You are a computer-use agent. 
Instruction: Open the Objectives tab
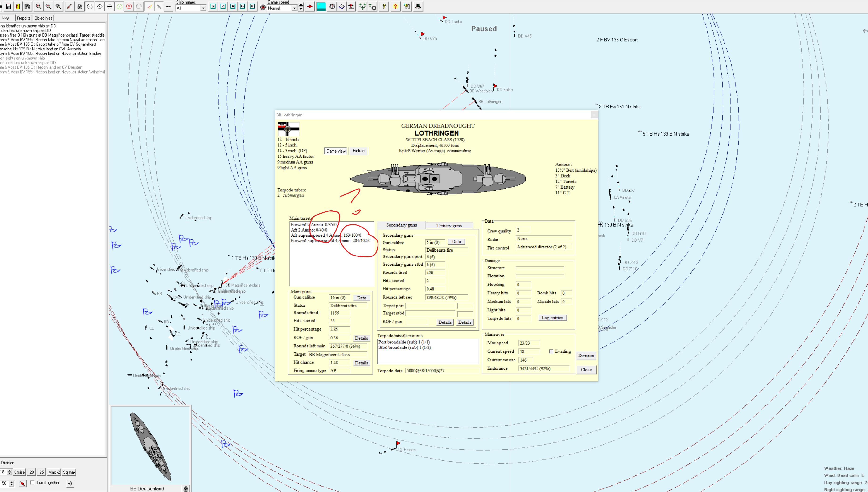coord(43,18)
